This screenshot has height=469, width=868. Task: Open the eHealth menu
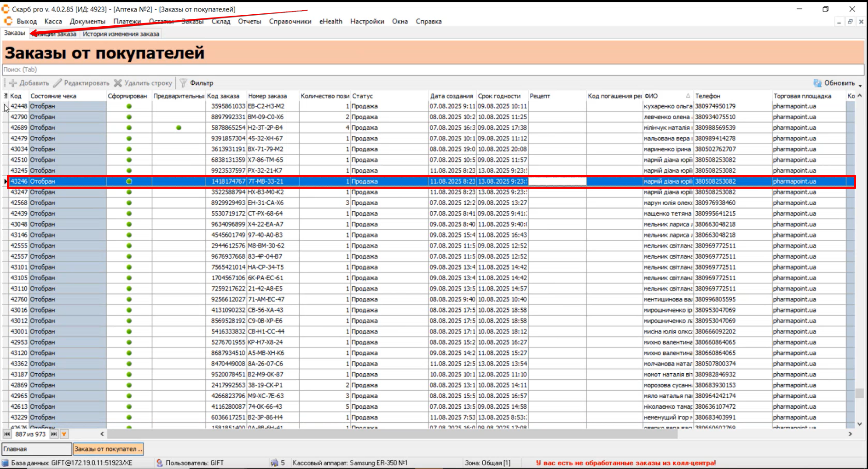click(x=330, y=22)
